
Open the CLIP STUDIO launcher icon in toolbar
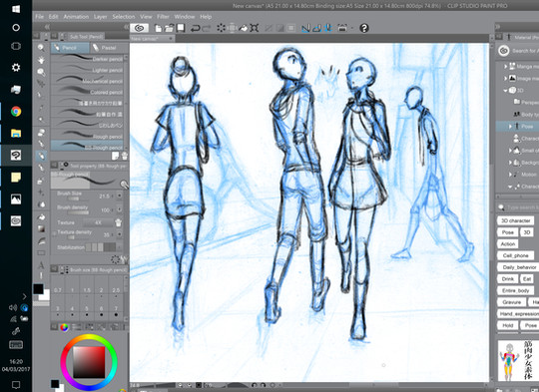(139, 28)
